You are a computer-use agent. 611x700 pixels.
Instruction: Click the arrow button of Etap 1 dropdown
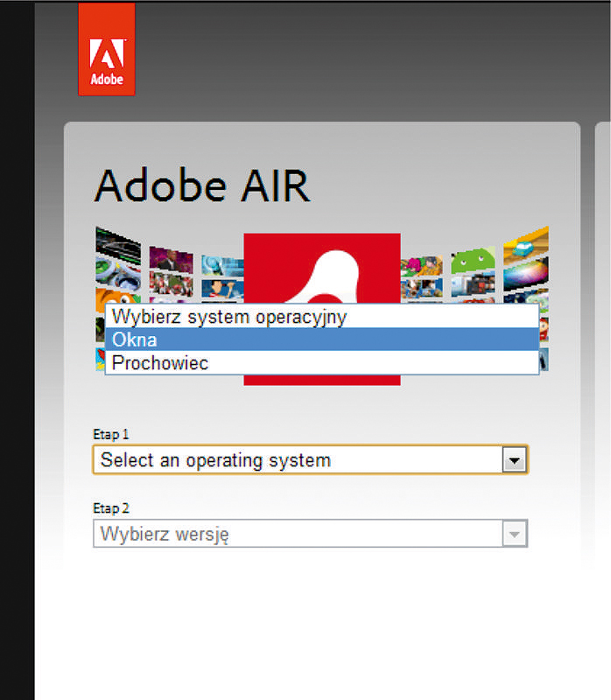click(x=515, y=459)
